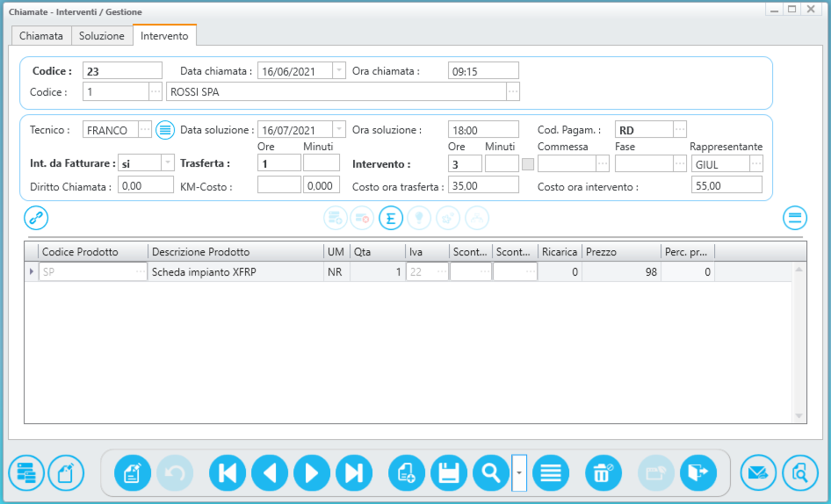Image resolution: width=831 pixels, height=504 pixels.
Task: Open Data chiamata date dropdown
Action: pyautogui.click(x=339, y=70)
